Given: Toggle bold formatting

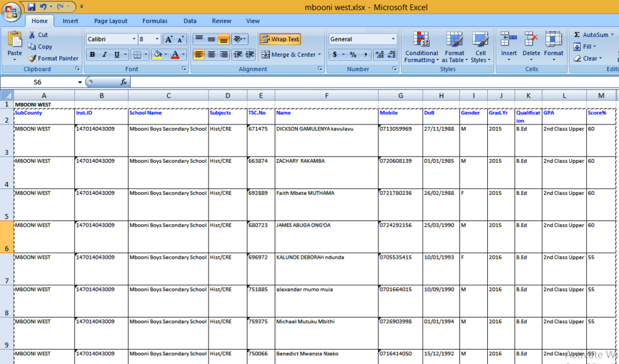Looking at the screenshot, I should point(92,54).
